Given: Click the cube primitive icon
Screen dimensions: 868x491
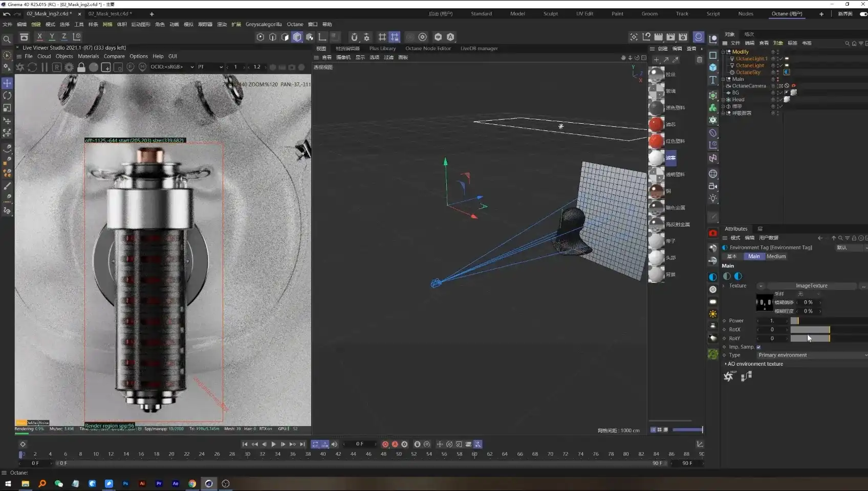Looking at the screenshot, I should click(x=713, y=68).
